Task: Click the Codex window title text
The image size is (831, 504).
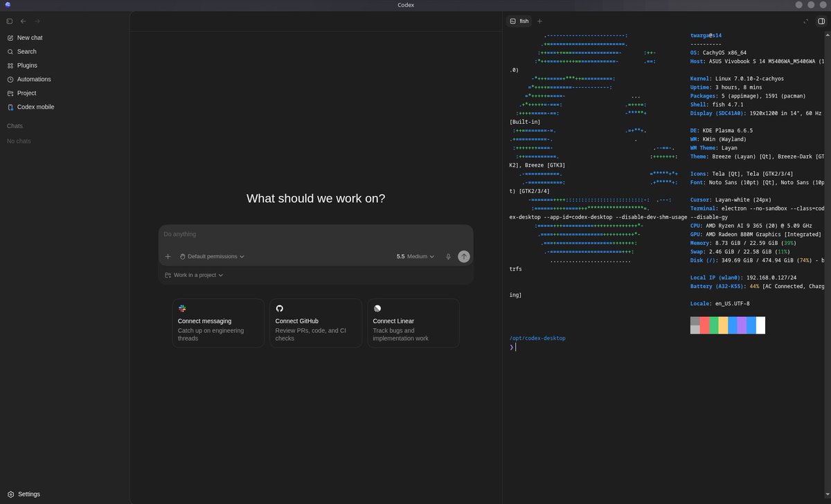Action: click(406, 5)
